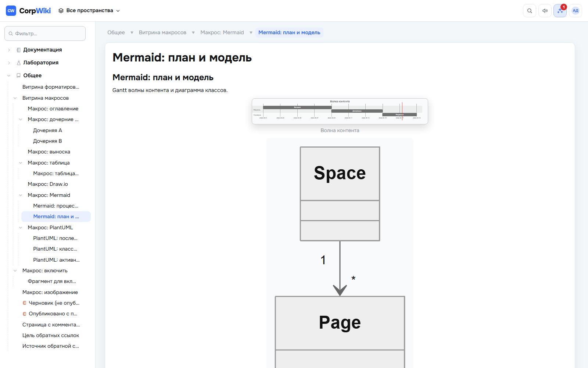This screenshot has height=368, width=588.
Task: Open Макрос: PlantUML page
Action: click(x=50, y=227)
